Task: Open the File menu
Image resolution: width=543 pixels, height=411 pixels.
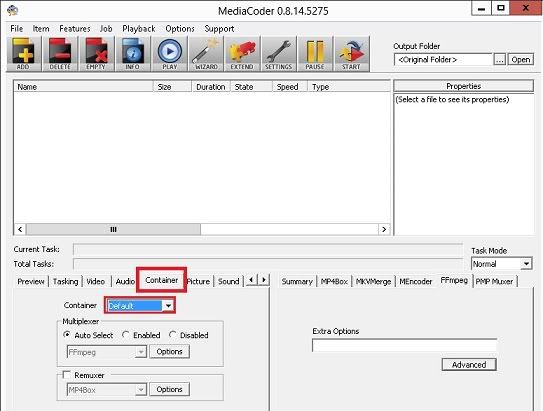Action: coord(17,29)
